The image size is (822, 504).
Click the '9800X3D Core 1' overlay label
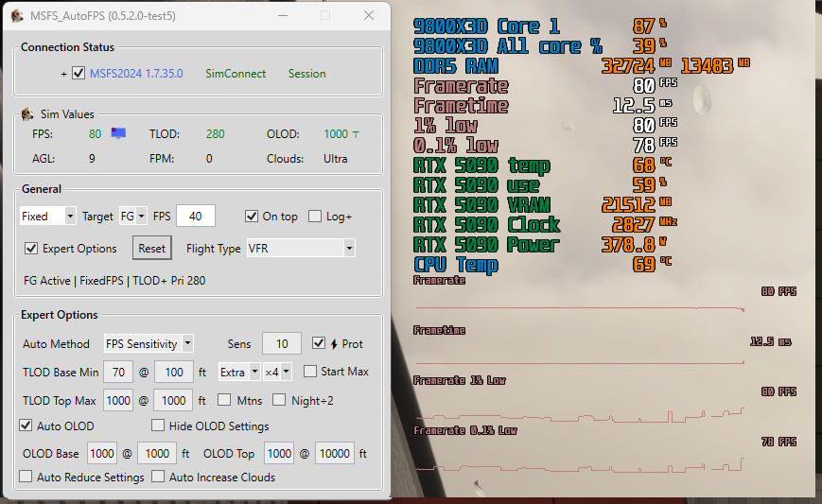(x=486, y=26)
